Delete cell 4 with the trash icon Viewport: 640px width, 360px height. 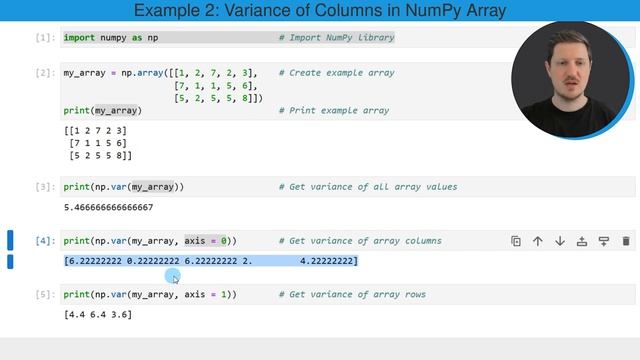point(626,241)
